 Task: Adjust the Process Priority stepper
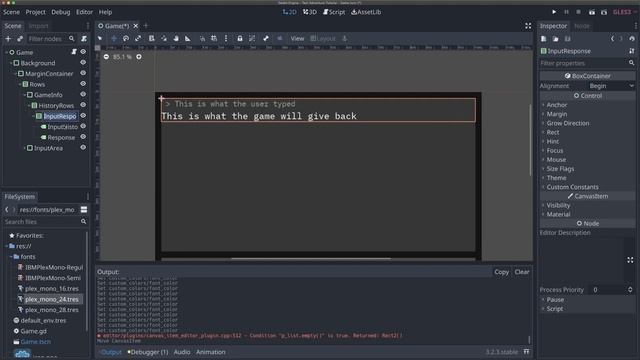pyautogui.click(x=630, y=290)
